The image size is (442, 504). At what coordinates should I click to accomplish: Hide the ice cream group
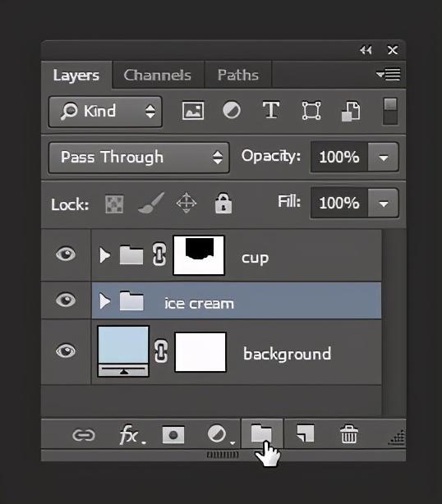coord(66,300)
